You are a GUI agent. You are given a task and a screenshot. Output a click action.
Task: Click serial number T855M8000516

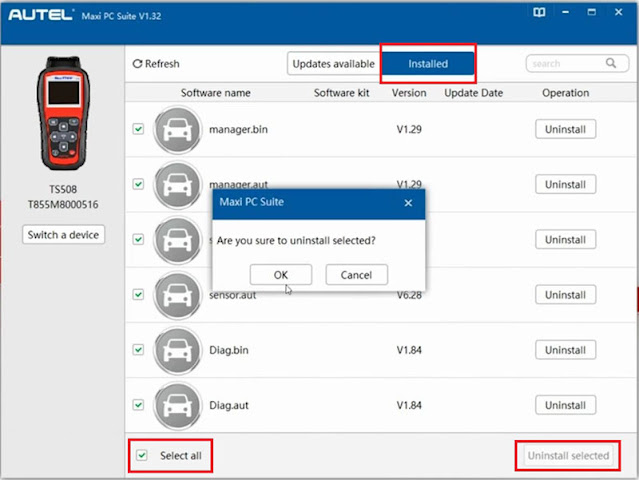(63, 205)
